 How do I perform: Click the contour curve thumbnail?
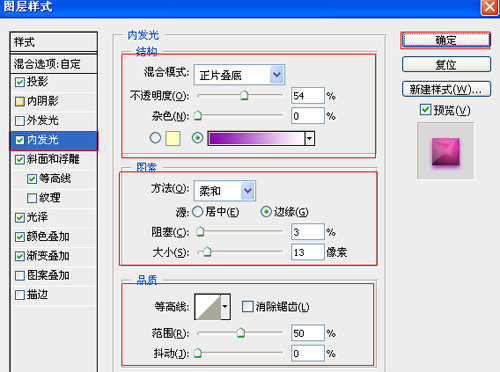coord(208,307)
